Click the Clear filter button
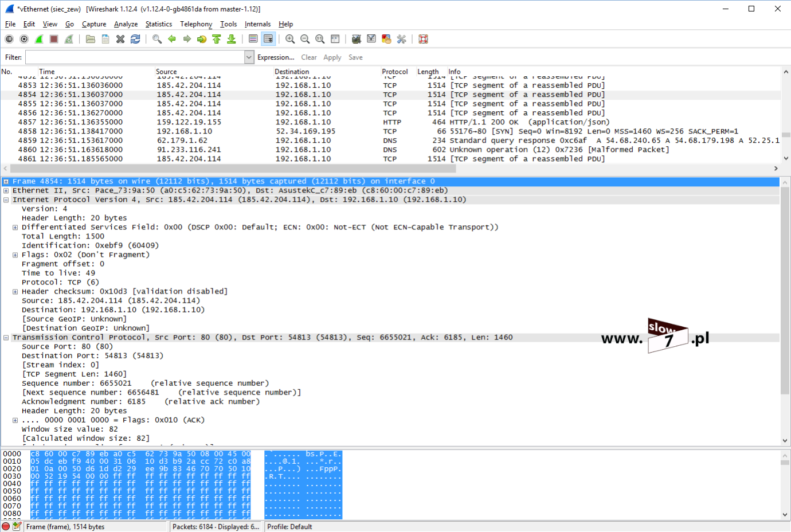 [x=309, y=57]
